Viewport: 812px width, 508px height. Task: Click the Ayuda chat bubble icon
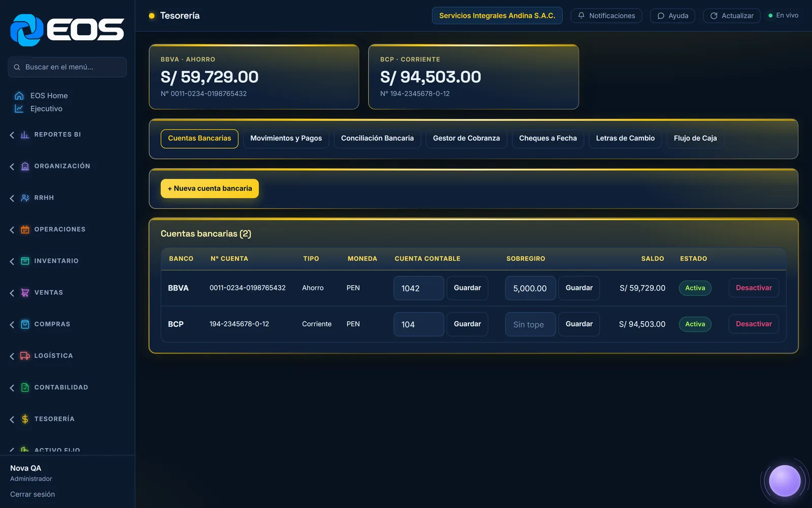point(661,16)
